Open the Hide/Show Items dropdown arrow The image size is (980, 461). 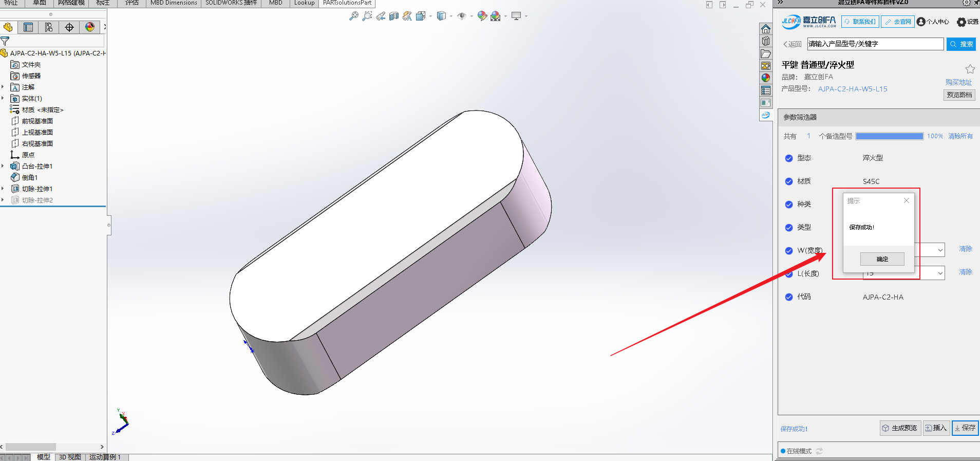coord(472,16)
